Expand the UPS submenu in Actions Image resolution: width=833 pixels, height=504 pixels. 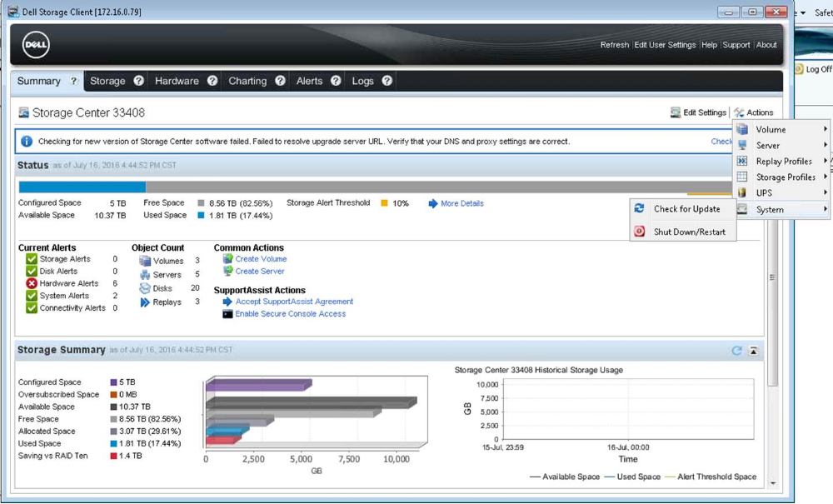782,192
